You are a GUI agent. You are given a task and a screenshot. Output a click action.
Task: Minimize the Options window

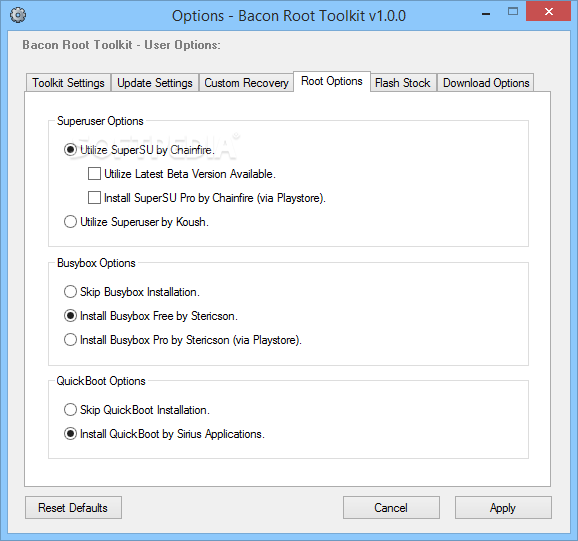tap(486, 13)
